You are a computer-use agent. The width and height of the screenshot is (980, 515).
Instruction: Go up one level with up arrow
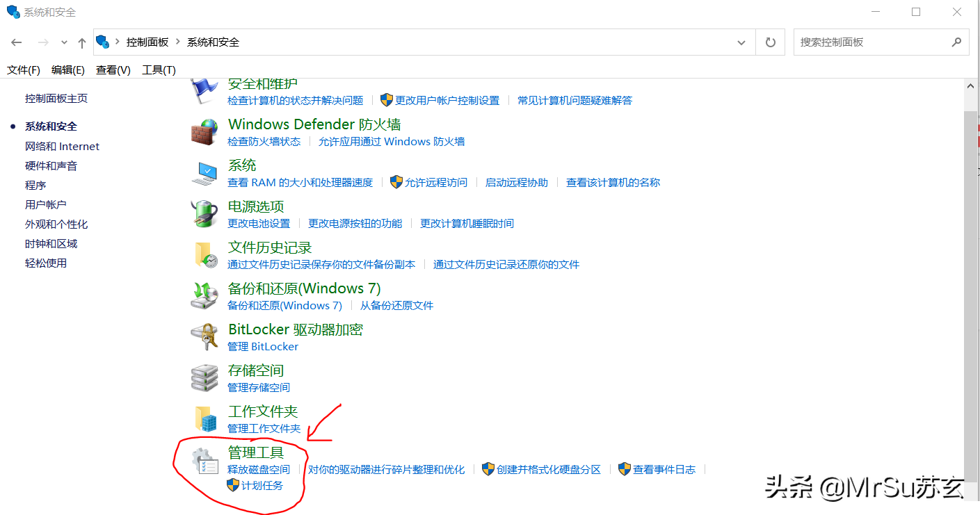(82, 42)
